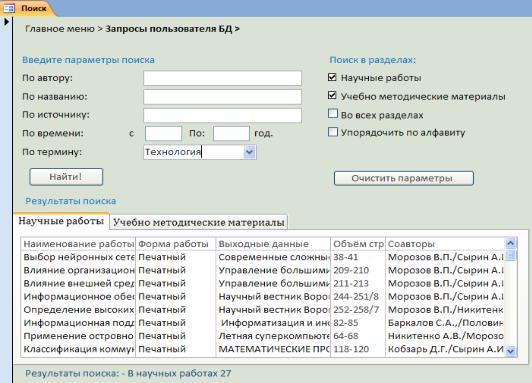Enable the Во всех разделах checkbox
The image size is (532, 383).
tap(333, 114)
